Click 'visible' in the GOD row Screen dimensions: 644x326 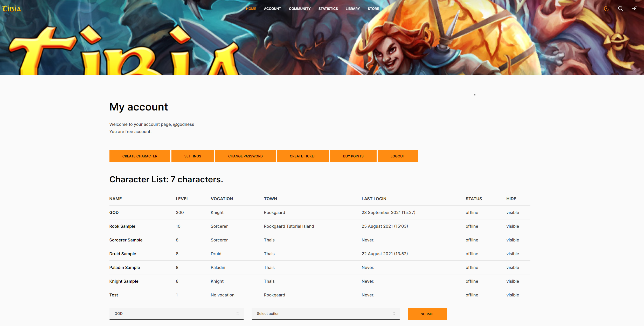513,212
